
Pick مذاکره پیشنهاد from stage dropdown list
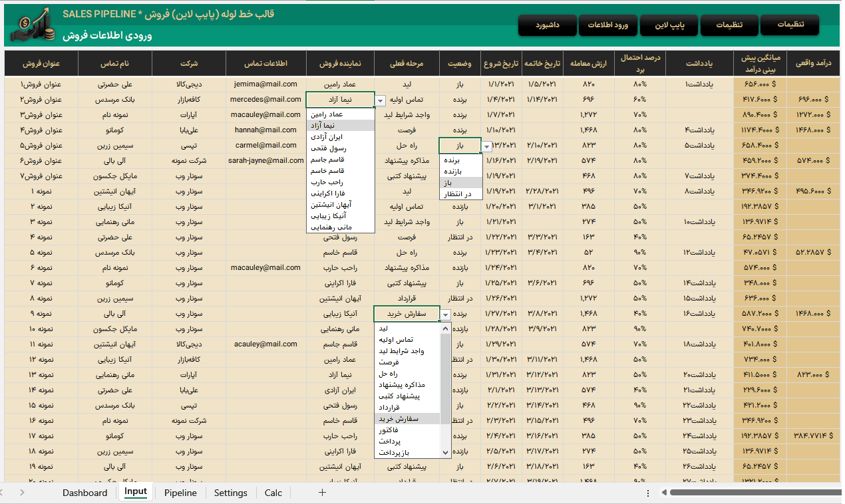click(407, 385)
